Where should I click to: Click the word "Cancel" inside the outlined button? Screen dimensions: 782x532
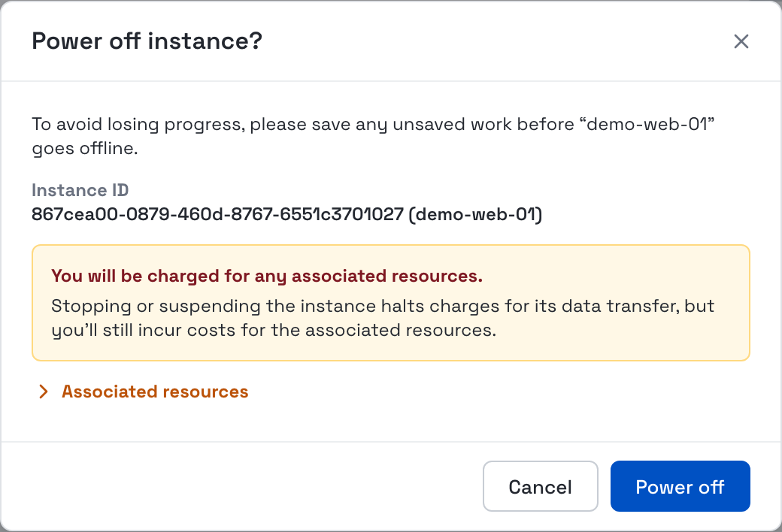(540, 487)
